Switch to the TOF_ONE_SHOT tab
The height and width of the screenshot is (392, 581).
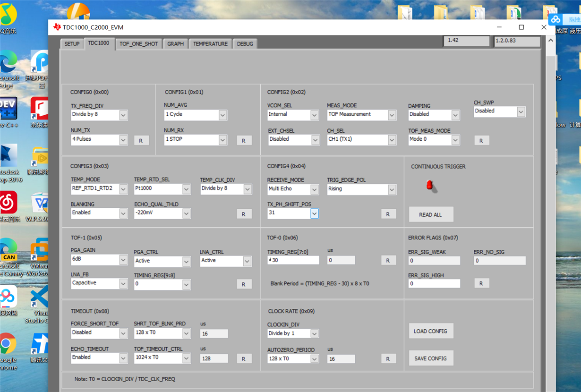pos(138,44)
